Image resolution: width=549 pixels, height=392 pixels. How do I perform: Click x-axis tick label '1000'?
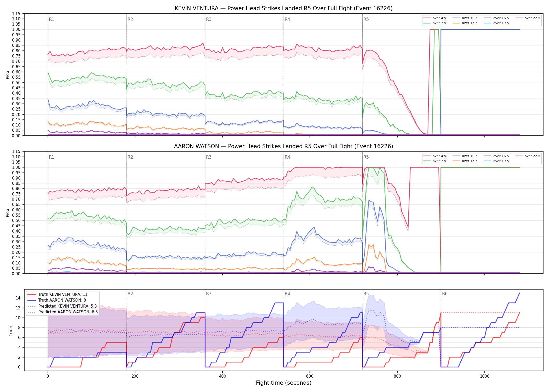[485, 376]
